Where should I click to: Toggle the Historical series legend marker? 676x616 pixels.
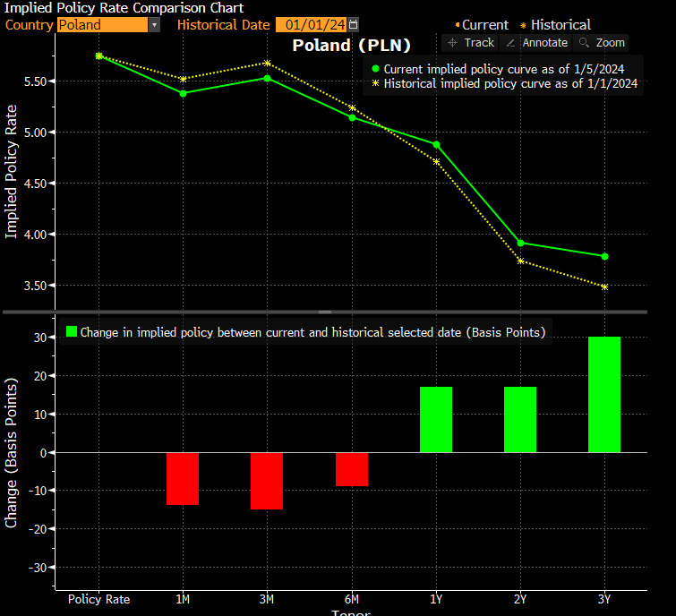coord(523,25)
